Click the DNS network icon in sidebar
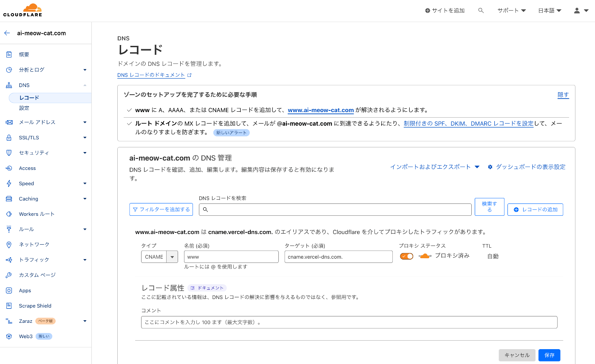Image resolution: width=595 pixels, height=364 pixels. click(x=9, y=85)
